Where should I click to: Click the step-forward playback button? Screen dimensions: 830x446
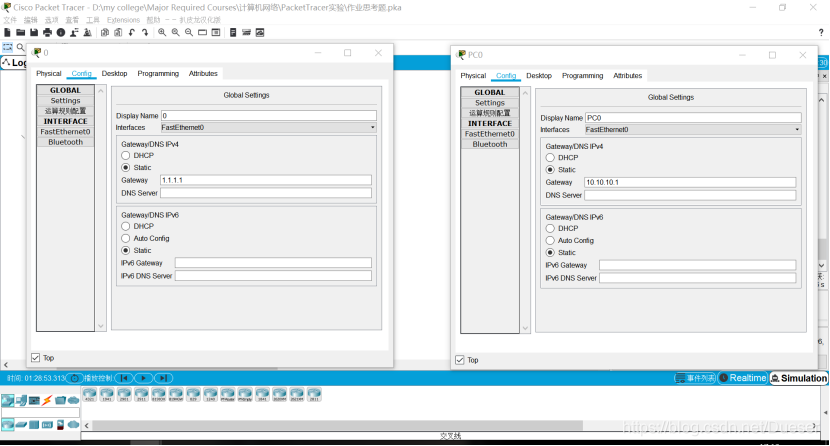(164, 378)
